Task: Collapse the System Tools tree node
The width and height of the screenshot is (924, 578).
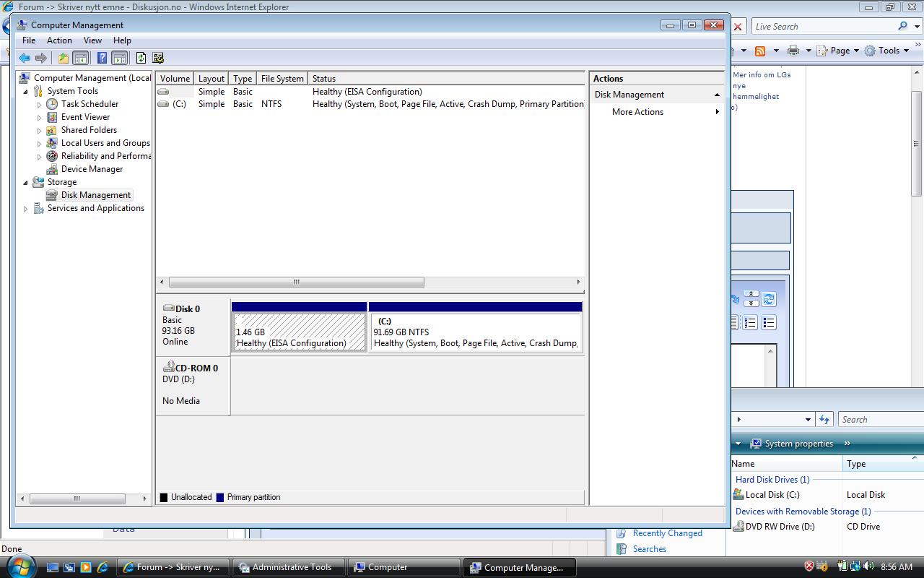Action: tap(26, 92)
